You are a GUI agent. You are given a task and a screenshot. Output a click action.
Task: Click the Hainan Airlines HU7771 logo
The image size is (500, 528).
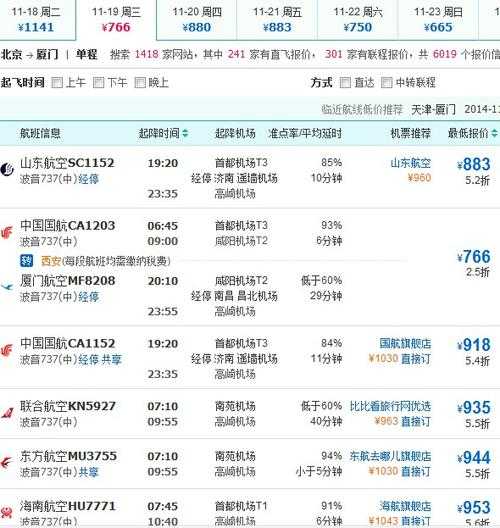click(x=7, y=513)
